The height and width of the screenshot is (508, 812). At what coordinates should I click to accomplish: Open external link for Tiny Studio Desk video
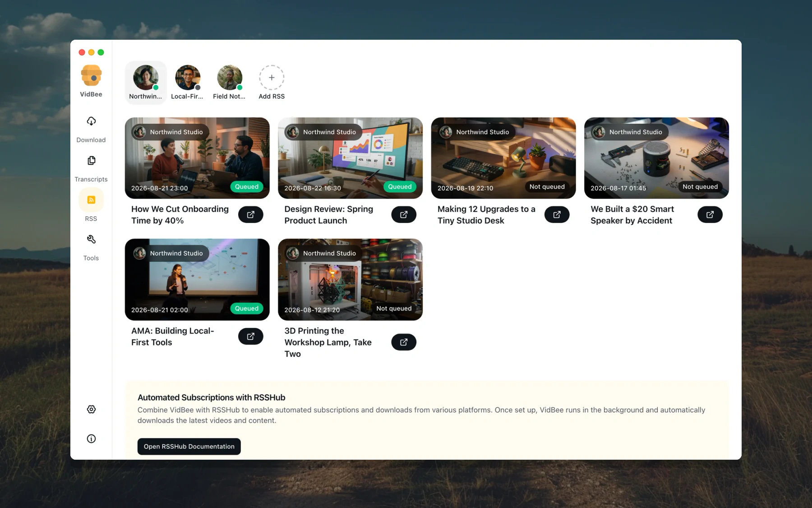click(x=557, y=214)
